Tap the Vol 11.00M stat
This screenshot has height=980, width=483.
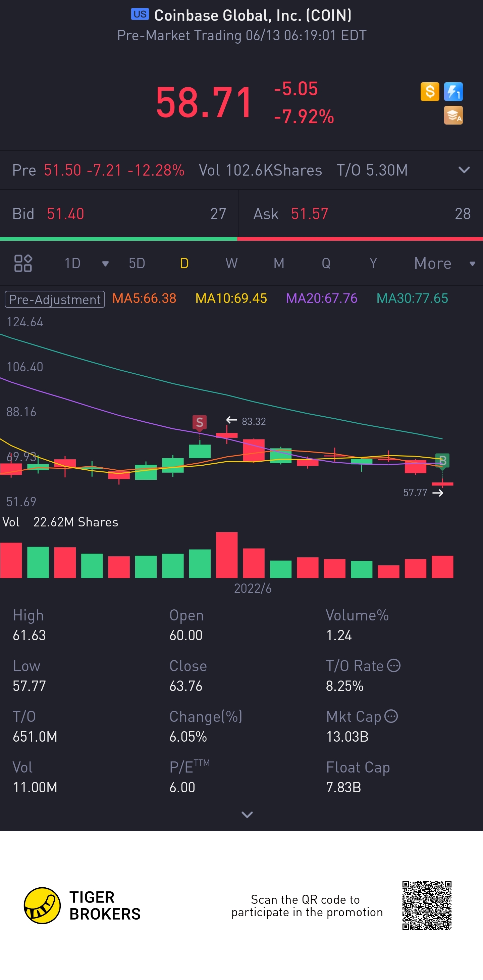tap(35, 777)
